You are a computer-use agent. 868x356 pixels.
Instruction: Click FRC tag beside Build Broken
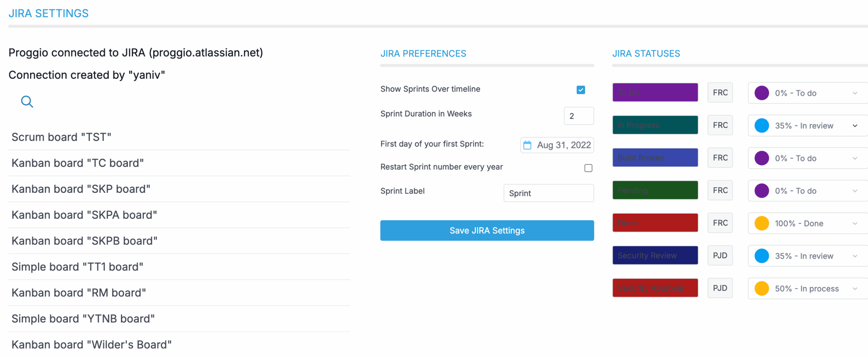pos(720,158)
